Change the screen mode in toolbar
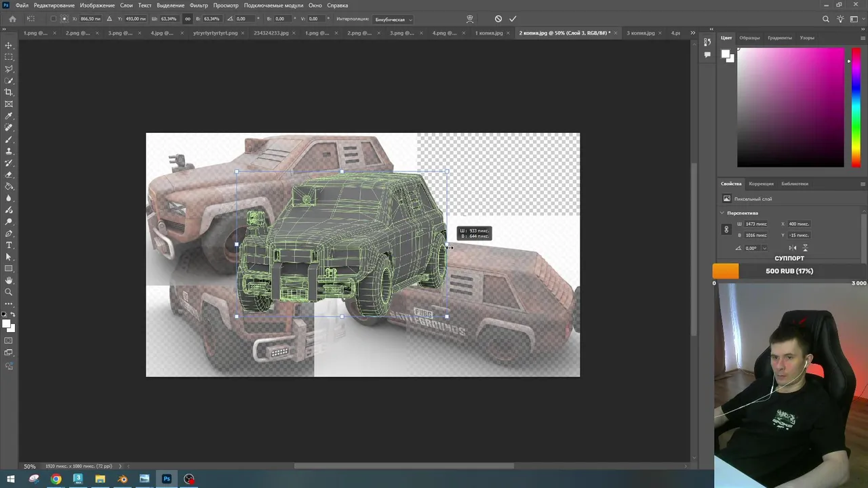The height and width of the screenshot is (488, 868). point(9,352)
